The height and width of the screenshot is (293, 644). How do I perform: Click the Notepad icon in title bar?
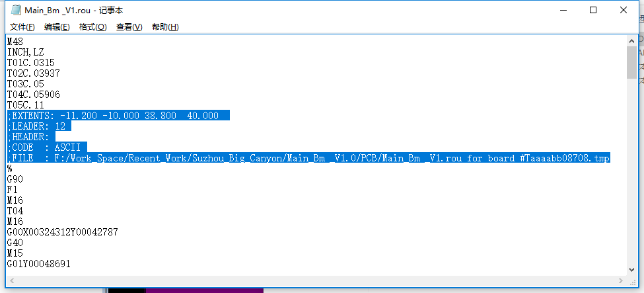pyautogui.click(x=16, y=11)
